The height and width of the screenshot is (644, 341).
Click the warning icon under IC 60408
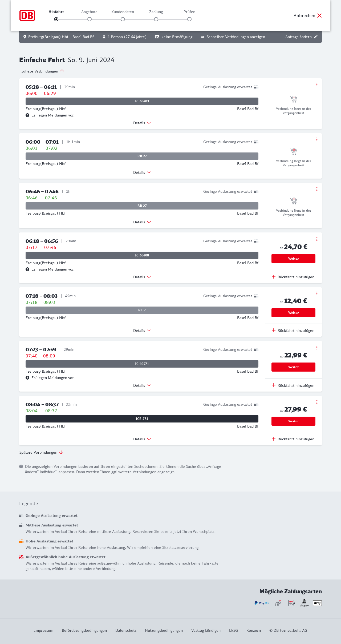[27, 269]
